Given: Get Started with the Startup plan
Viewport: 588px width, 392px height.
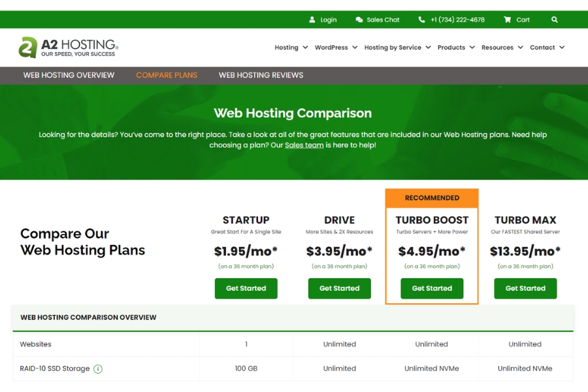Looking at the screenshot, I should pyautogui.click(x=246, y=289).
